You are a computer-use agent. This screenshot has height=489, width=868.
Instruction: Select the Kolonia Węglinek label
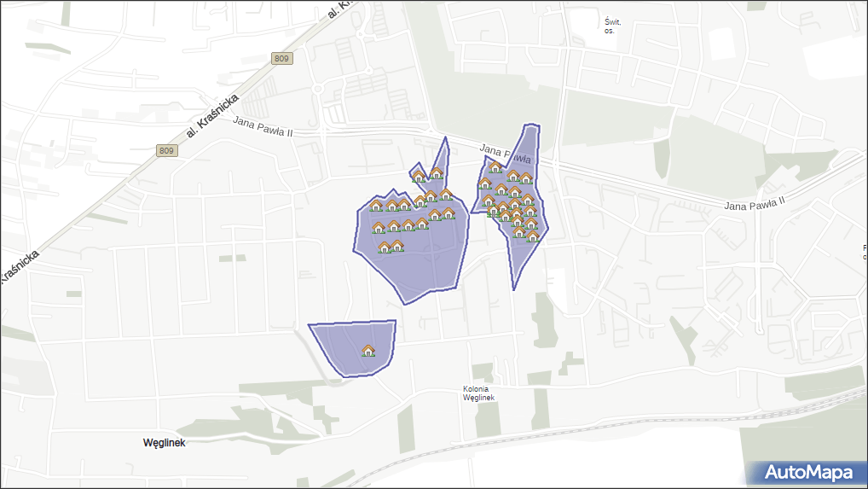tap(479, 393)
